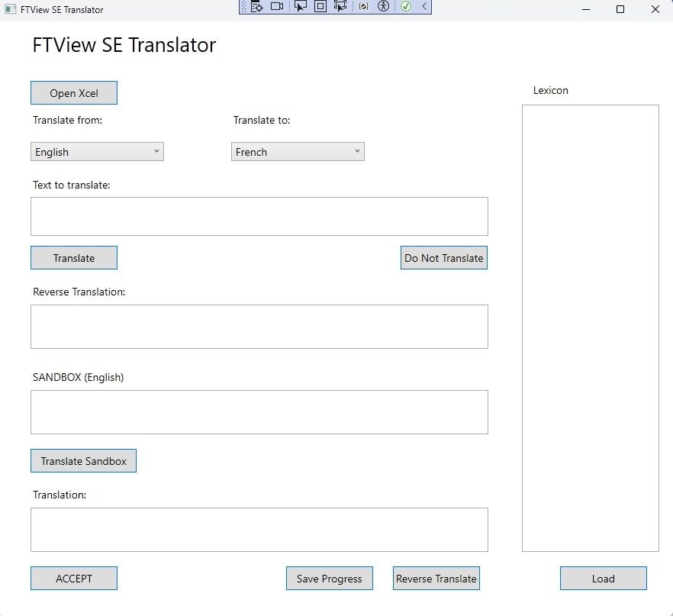Enable Track Focused Element icon
The image size is (673, 616).
(x=340, y=6)
